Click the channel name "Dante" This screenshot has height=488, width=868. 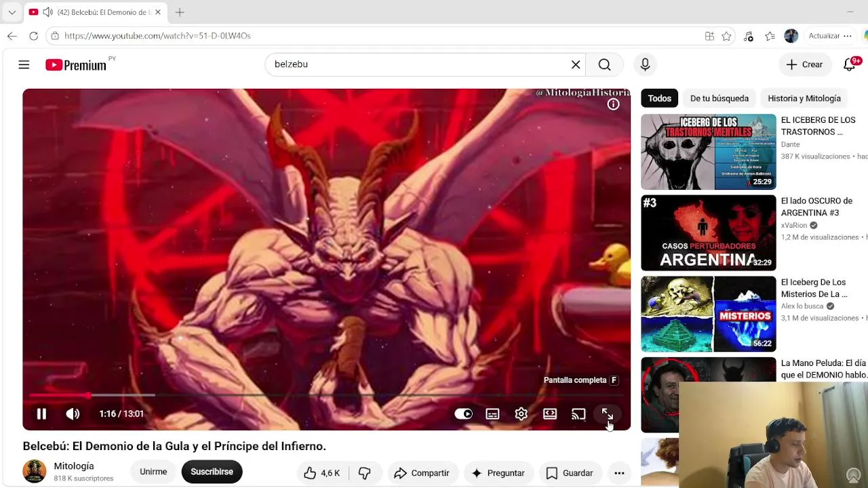791,144
